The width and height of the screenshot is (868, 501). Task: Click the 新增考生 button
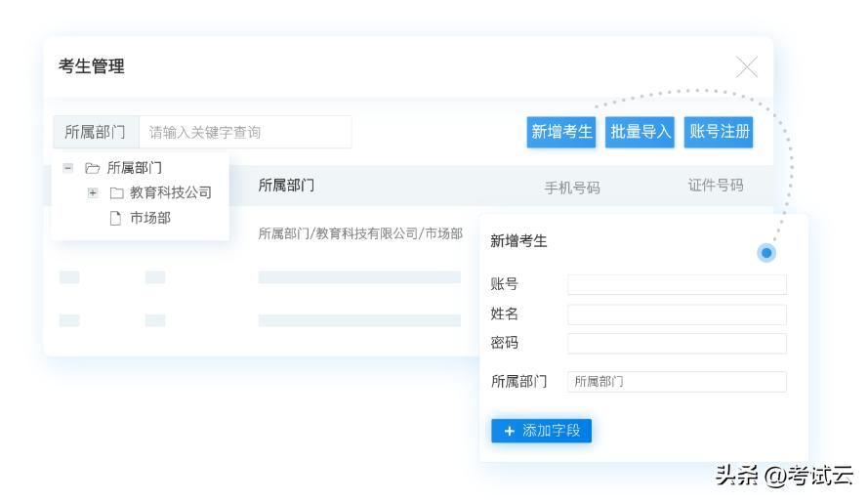point(561,132)
